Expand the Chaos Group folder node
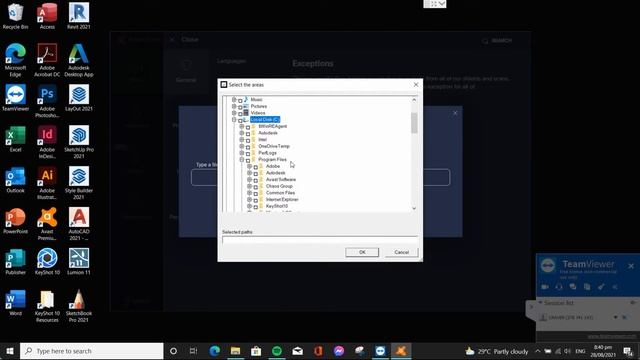This screenshot has height=360, width=640. click(249, 186)
